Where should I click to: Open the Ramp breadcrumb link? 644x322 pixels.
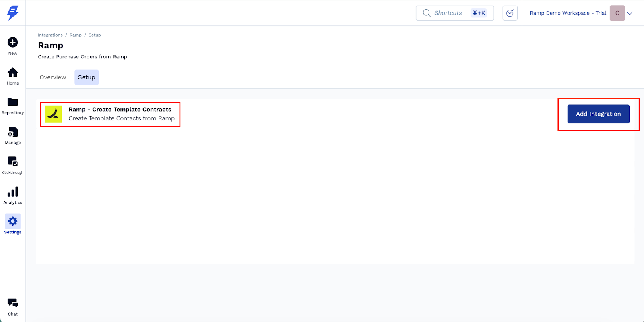click(76, 35)
